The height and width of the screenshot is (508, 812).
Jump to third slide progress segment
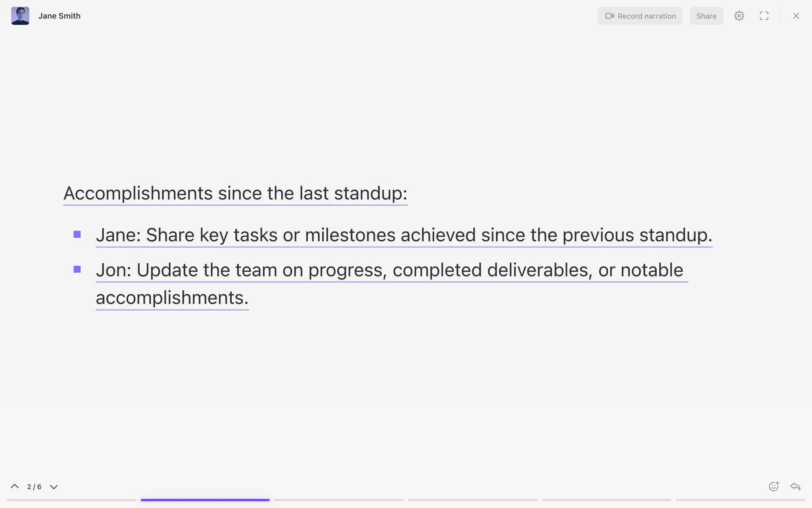pos(339,500)
